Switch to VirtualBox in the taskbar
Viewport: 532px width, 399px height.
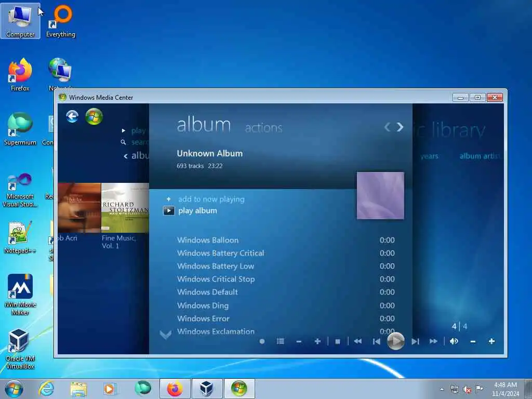(207, 389)
